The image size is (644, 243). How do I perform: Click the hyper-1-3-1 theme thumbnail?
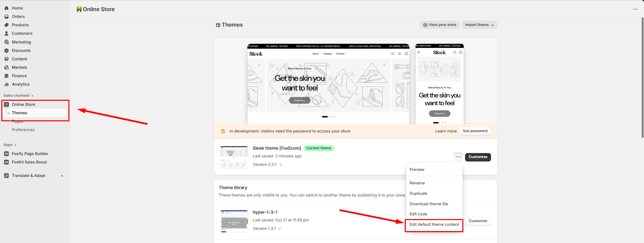234,221
